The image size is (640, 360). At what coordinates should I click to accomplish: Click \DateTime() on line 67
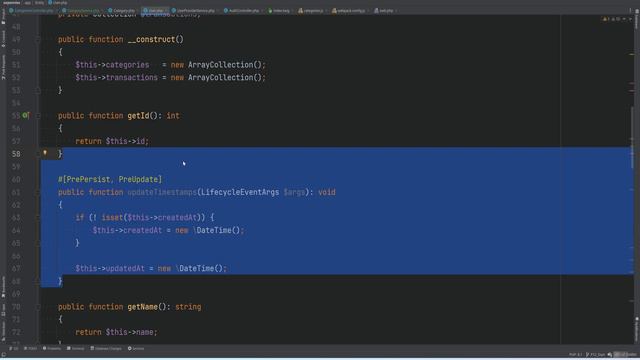coord(200,269)
